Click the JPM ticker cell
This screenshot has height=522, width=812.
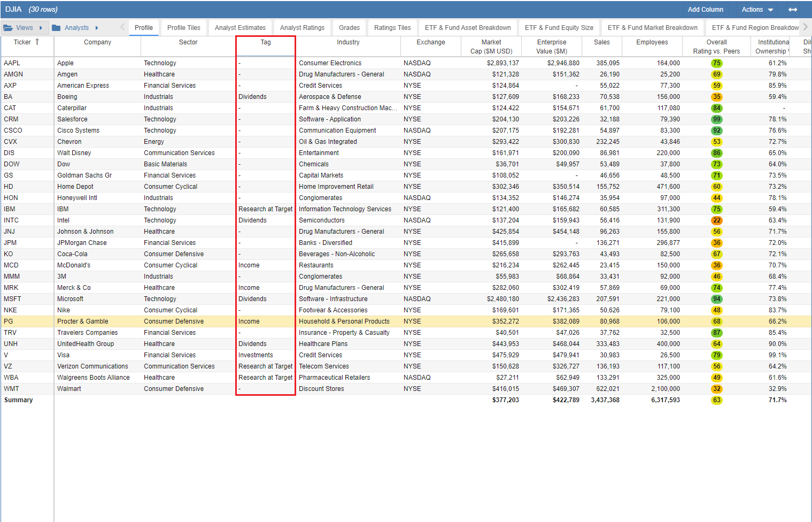27,243
